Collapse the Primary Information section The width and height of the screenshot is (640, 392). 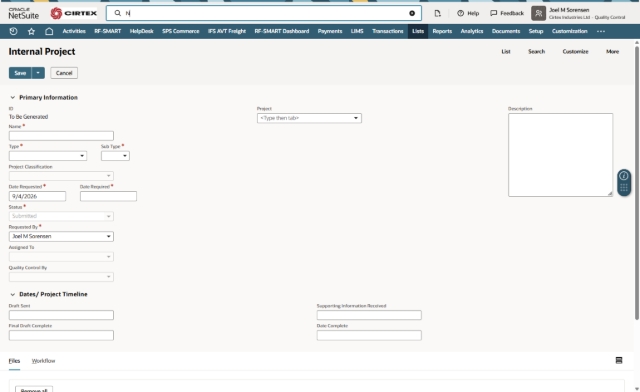12,97
